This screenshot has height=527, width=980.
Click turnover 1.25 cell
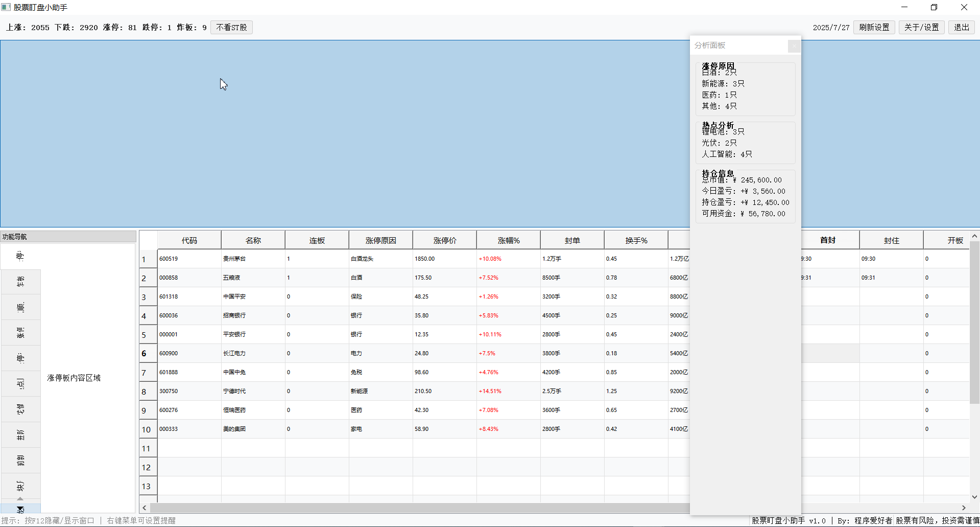[x=636, y=391]
